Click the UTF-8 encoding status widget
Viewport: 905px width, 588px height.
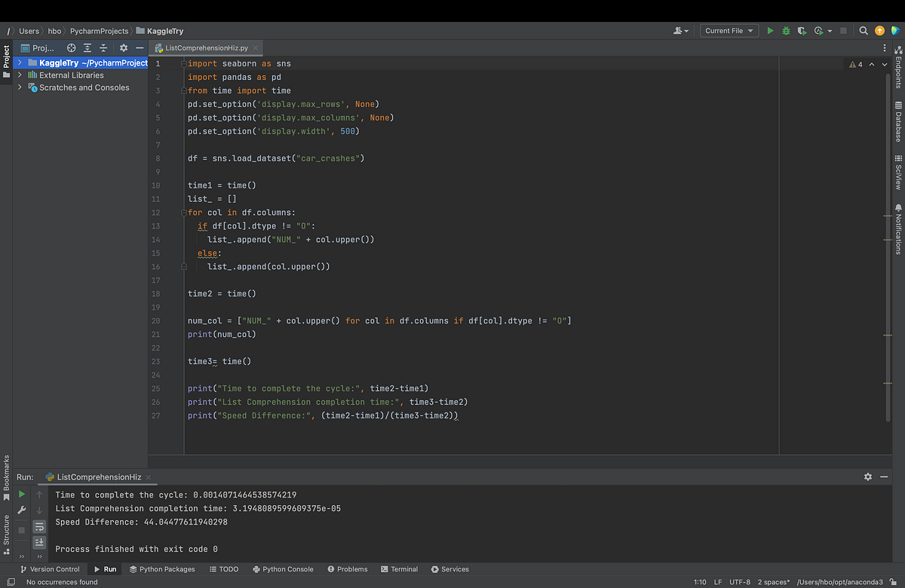(x=739, y=582)
